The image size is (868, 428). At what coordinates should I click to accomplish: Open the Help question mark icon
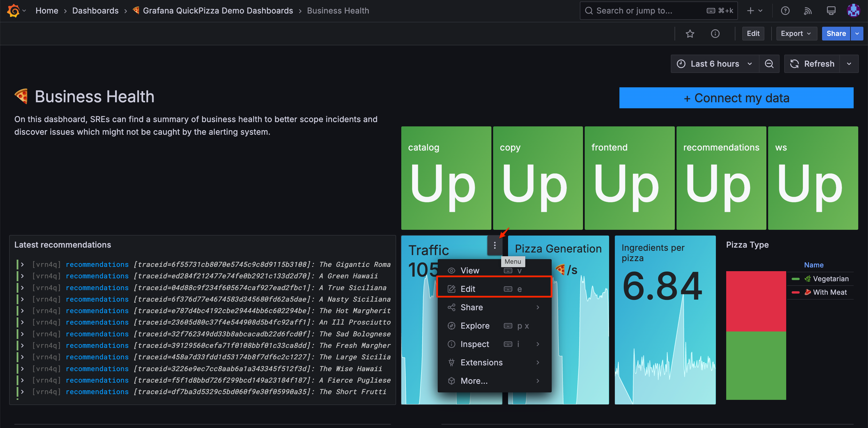pyautogui.click(x=785, y=11)
